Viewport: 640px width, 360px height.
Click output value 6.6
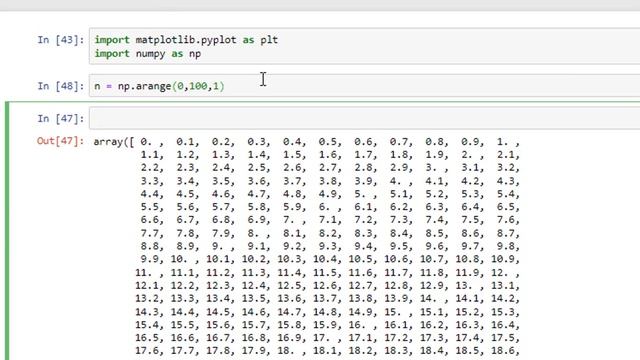point(150,220)
